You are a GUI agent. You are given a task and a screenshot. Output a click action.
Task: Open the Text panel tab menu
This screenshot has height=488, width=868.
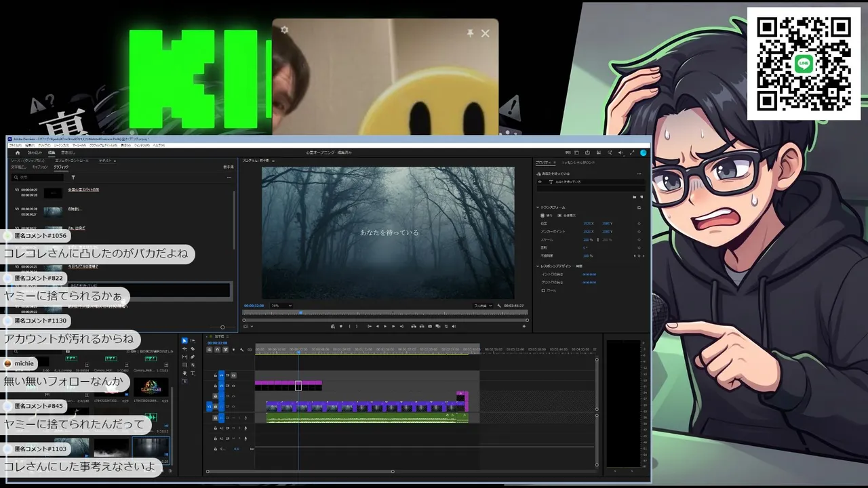click(115, 161)
